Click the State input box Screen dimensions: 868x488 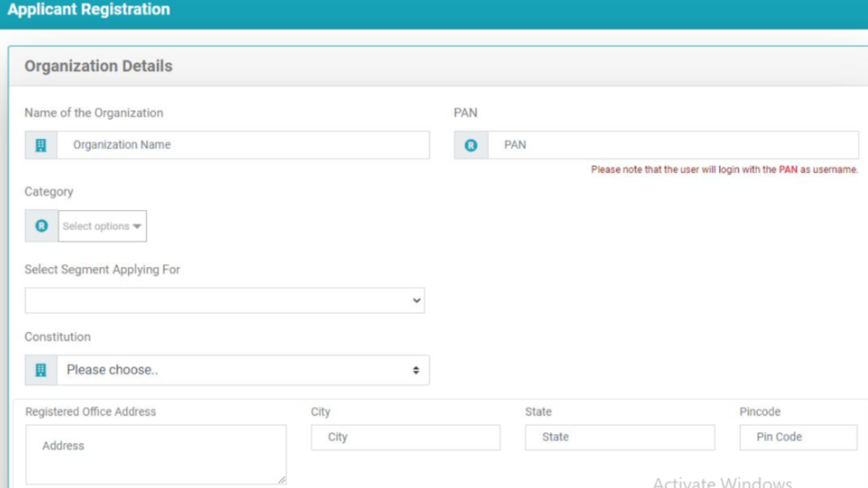(x=619, y=437)
